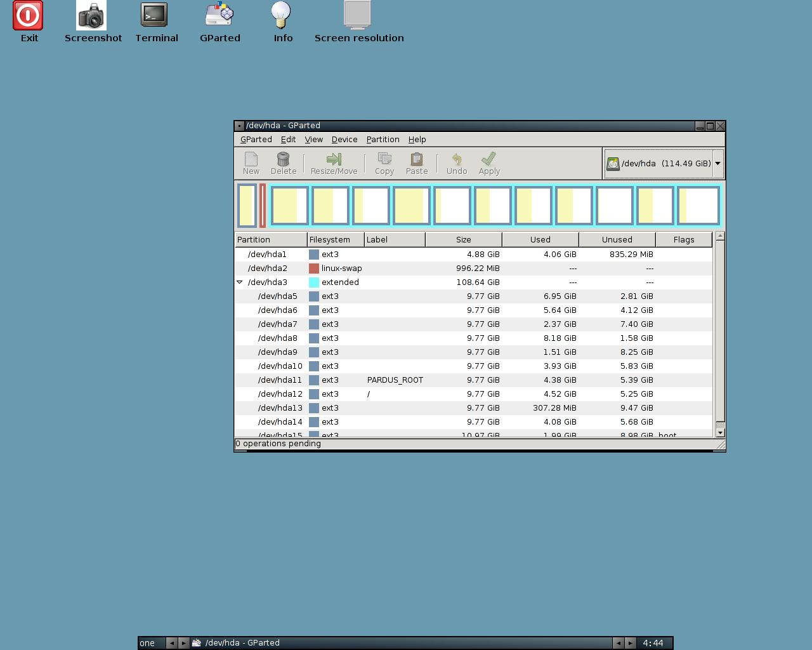Screen dimensions: 812x650
Task: Open the Edit menu
Action: tap(289, 140)
